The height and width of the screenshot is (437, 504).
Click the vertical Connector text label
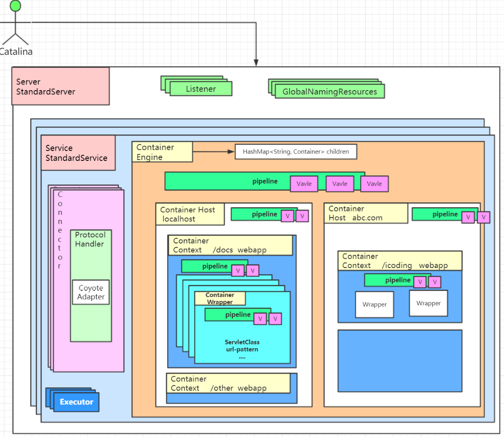60,230
